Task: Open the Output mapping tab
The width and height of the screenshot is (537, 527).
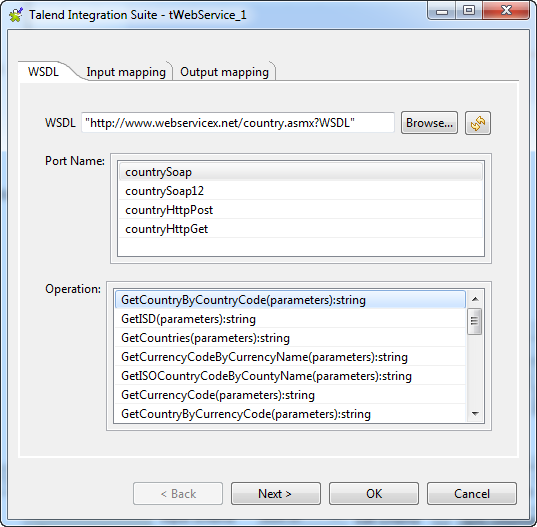Action: (224, 72)
